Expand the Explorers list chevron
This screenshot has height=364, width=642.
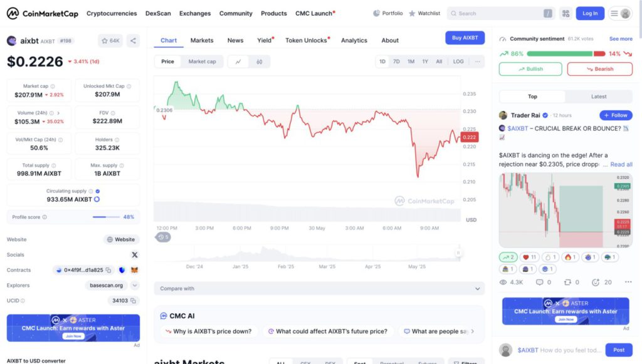(135, 285)
